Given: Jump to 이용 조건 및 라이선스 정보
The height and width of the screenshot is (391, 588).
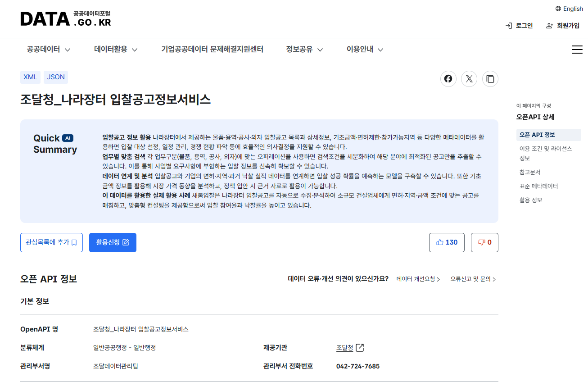Looking at the screenshot, I should [x=546, y=153].
